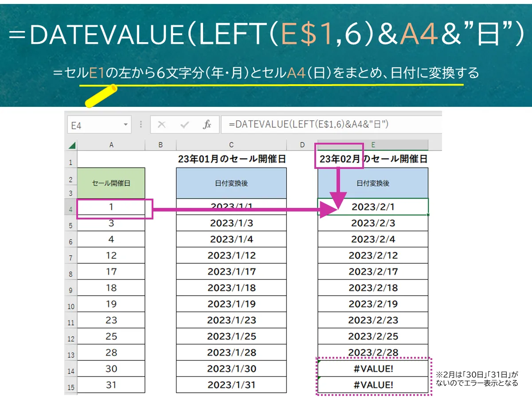Click the Insert Function (fx) icon
The width and height of the screenshot is (532, 399).
click(x=207, y=124)
